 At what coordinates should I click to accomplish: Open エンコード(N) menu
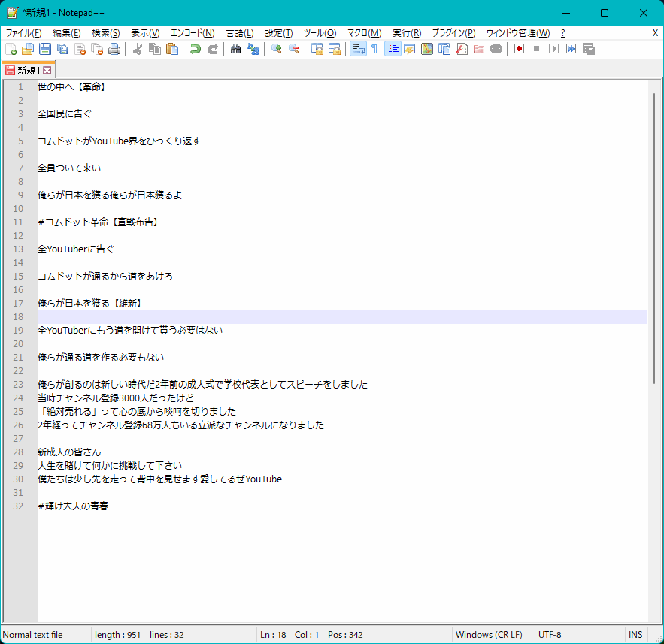click(193, 33)
